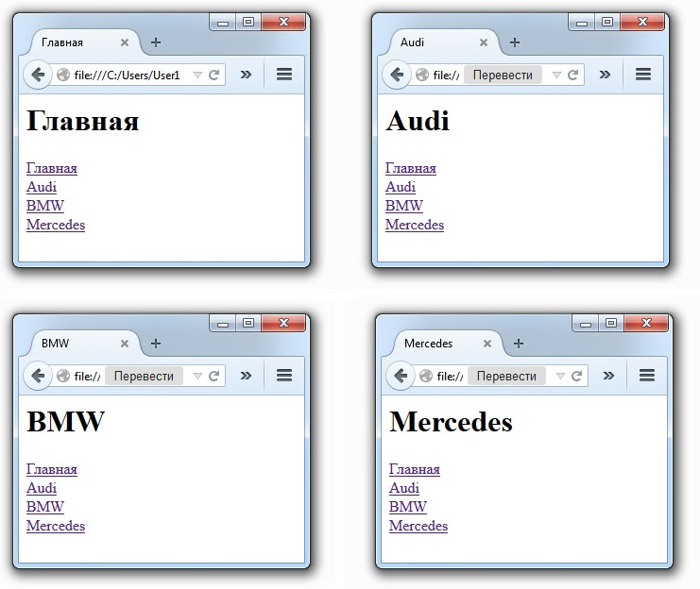Go back in the Главная window

(38, 75)
